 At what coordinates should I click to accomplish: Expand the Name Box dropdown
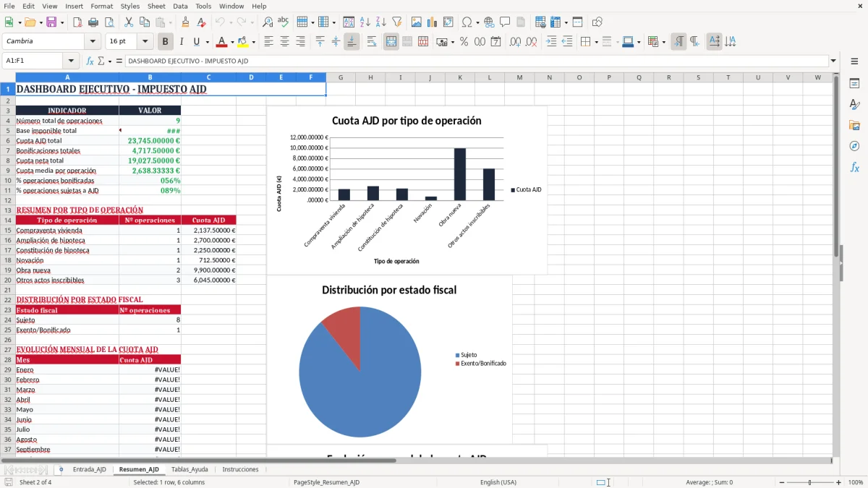pos(70,61)
